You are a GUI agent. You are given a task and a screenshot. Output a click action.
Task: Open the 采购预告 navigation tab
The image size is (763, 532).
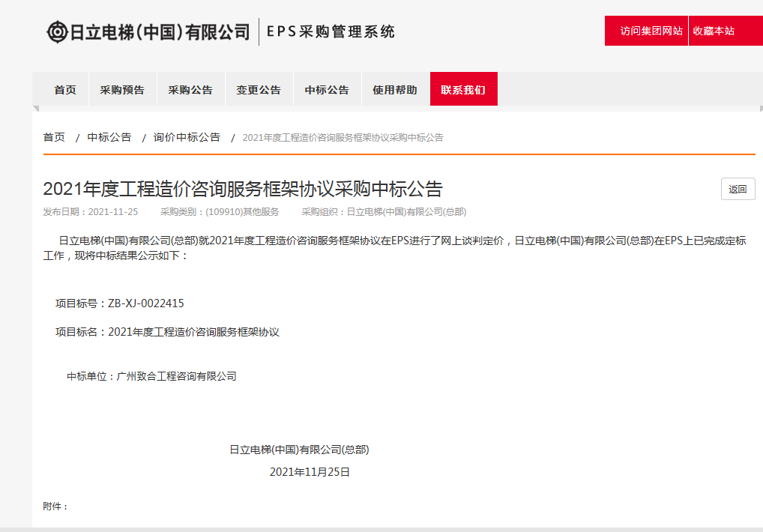click(122, 90)
